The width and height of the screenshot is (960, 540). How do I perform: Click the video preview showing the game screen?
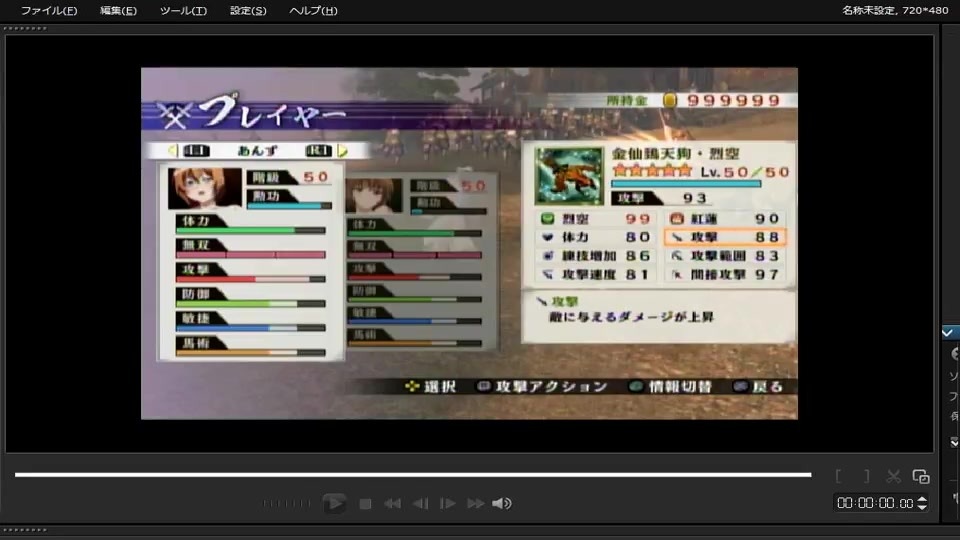(469, 243)
